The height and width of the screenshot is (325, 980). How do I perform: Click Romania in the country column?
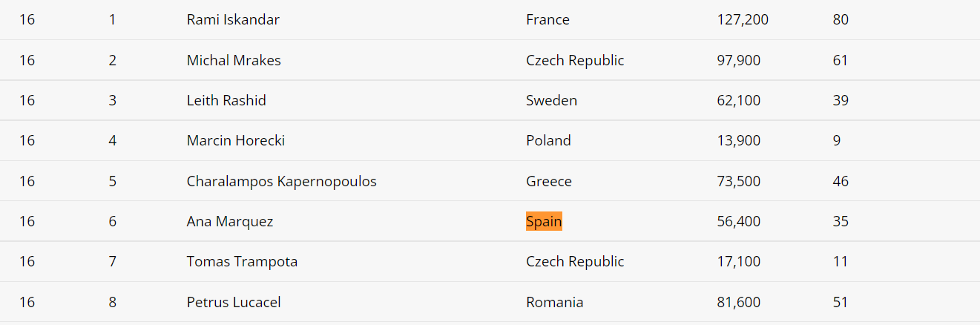pyautogui.click(x=554, y=302)
